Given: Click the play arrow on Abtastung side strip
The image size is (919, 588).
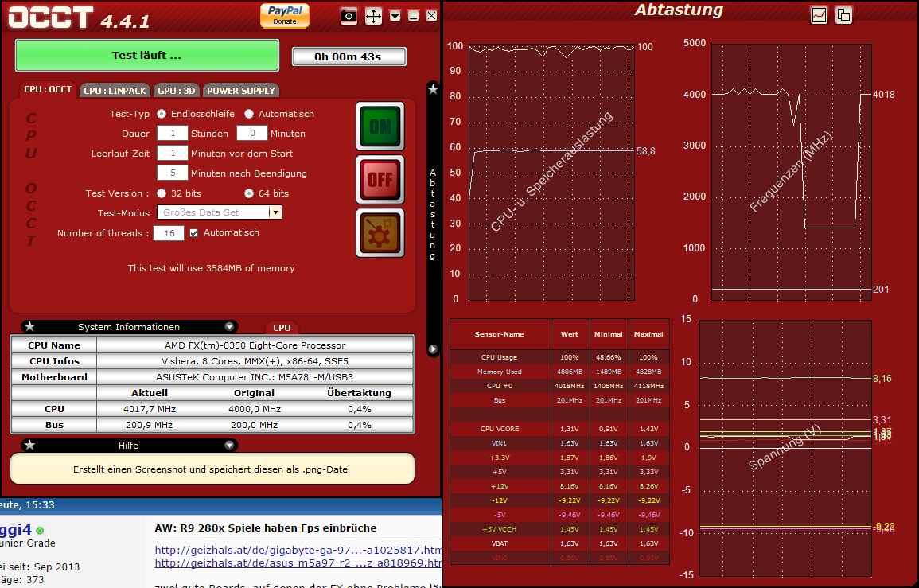Looking at the screenshot, I should pyautogui.click(x=433, y=349).
